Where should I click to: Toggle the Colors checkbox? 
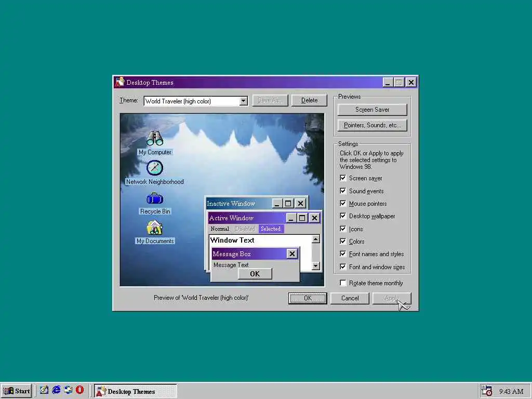click(343, 242)
